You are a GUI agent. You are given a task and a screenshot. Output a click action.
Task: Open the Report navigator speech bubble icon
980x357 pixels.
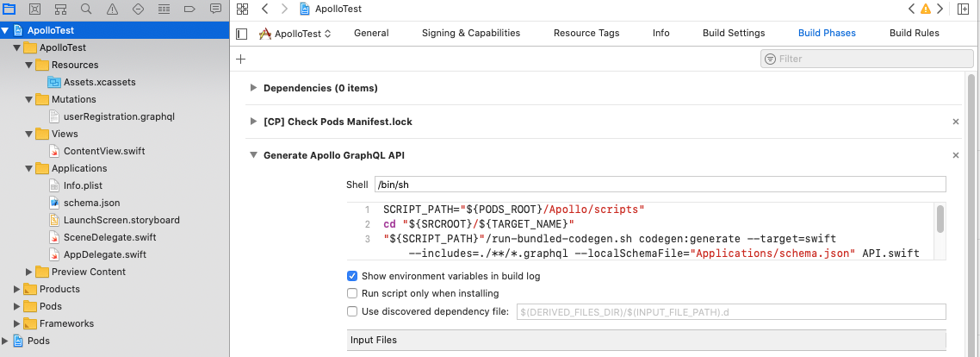215,9
